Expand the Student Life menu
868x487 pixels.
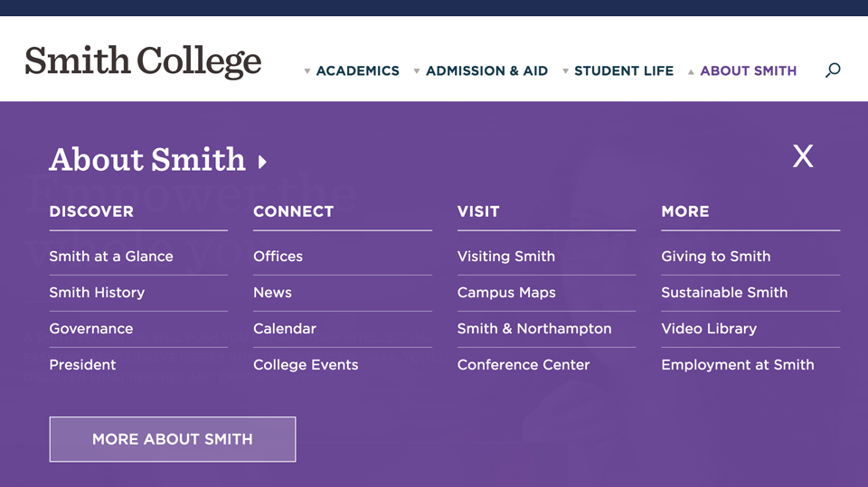(x=618, y=70)
